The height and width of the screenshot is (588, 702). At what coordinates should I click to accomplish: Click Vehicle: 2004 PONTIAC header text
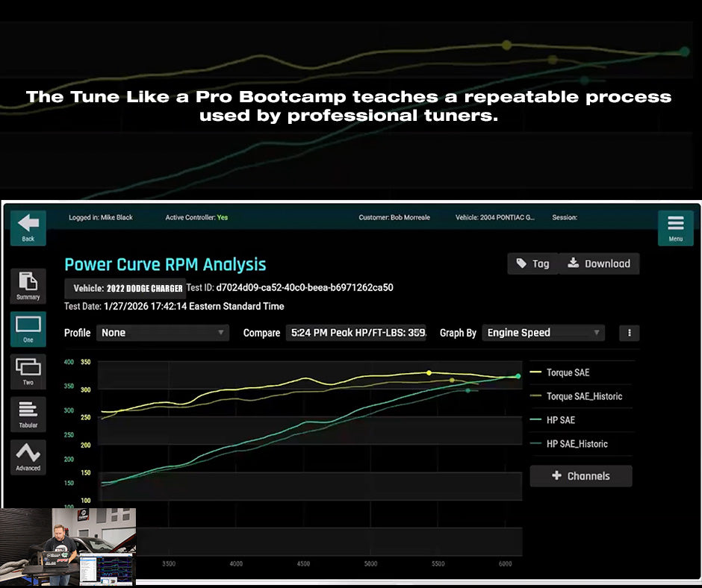point(495,217)
